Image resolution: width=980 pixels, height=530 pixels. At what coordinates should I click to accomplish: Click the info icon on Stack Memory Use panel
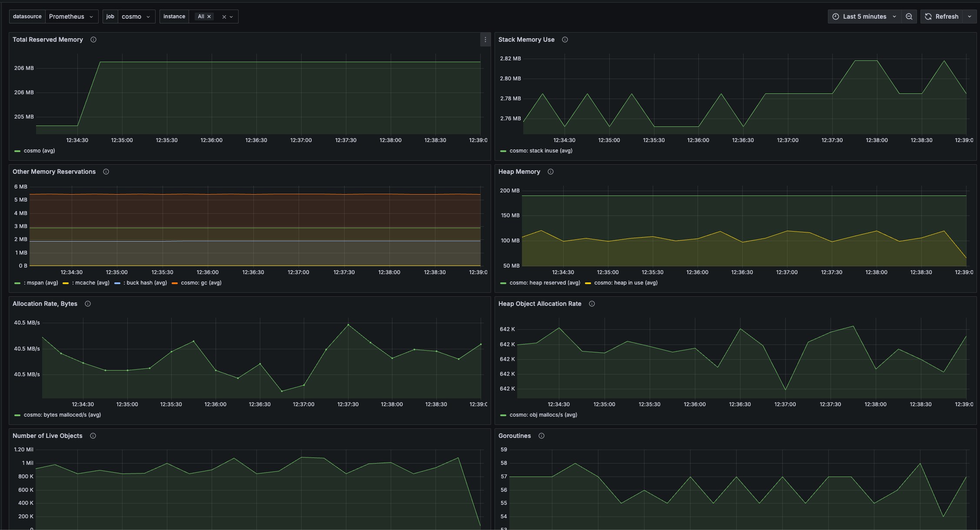tap(565, 40)
